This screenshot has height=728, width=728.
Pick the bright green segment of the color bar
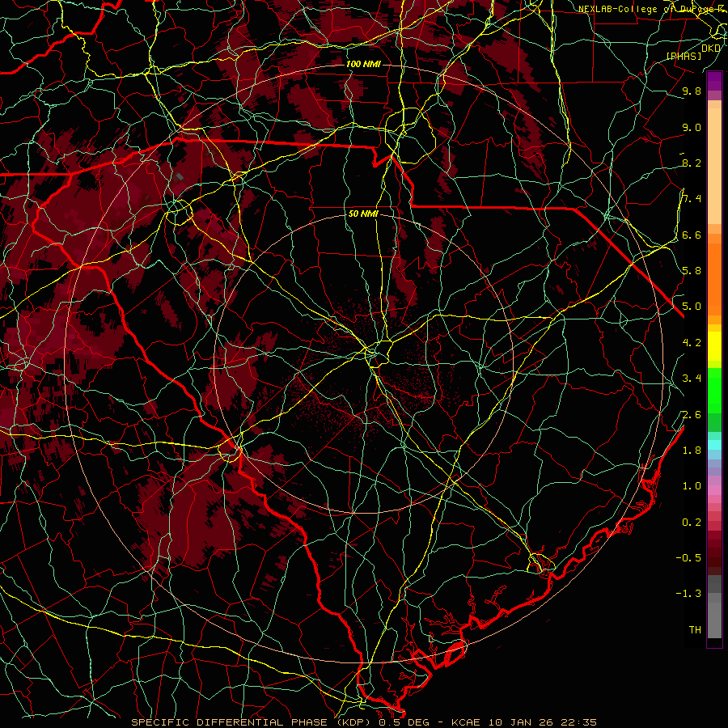pyautogui.click(x=714, y=390)
